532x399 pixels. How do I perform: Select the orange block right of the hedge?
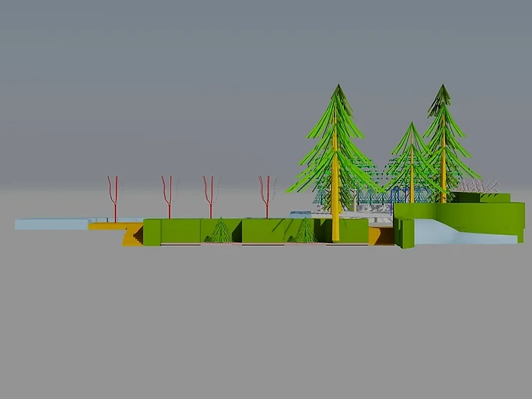[x=376, y=237]
